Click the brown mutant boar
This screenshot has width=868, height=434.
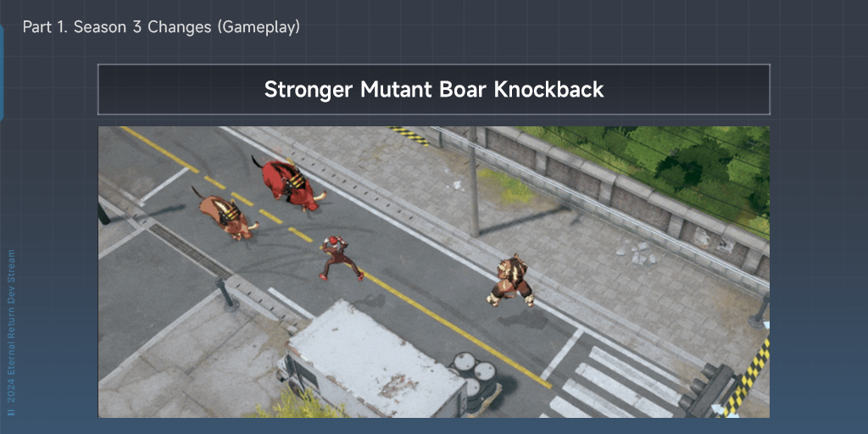pyautogui.click(x=225, y=214)
